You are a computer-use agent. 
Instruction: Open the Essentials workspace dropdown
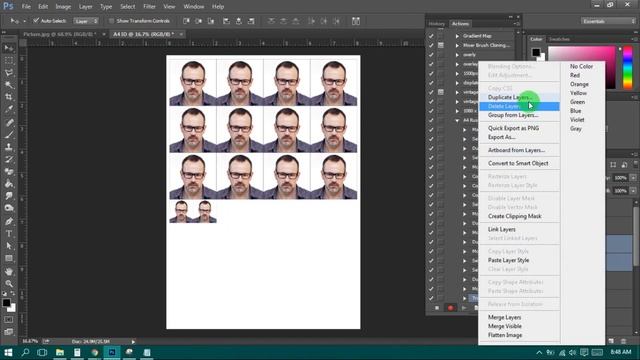(x=608, y=21)
